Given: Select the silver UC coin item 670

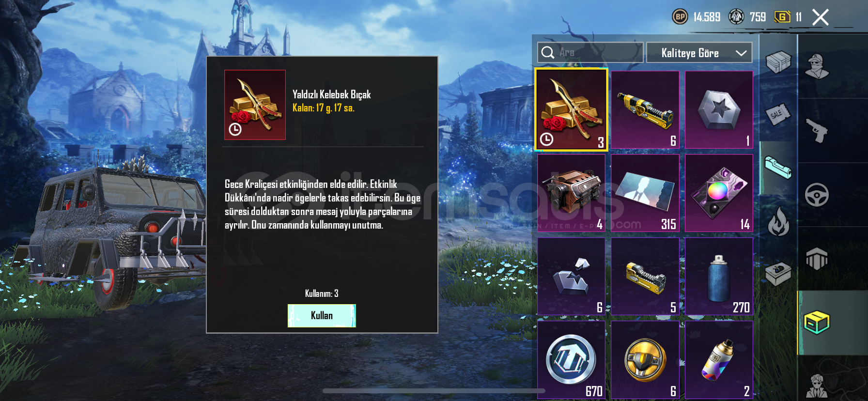Looking at the screenshot, I should (571, 360).
